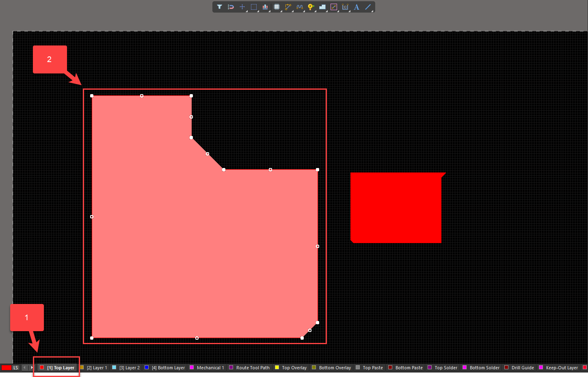Select the differential pair routing tool
Image resolution: width=588 pixels, height=377 pixels.
299,7
